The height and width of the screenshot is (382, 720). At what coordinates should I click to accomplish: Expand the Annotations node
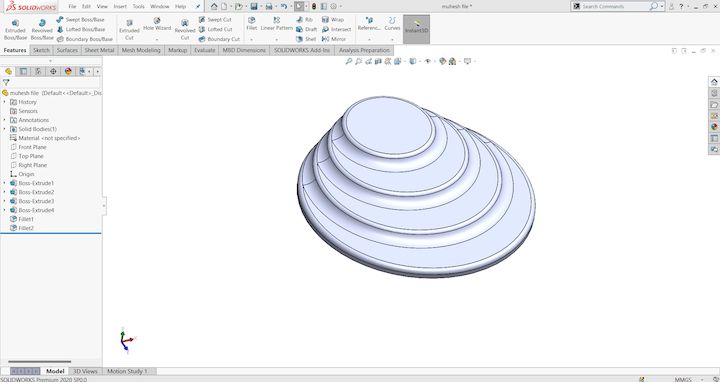coord(5,120)
